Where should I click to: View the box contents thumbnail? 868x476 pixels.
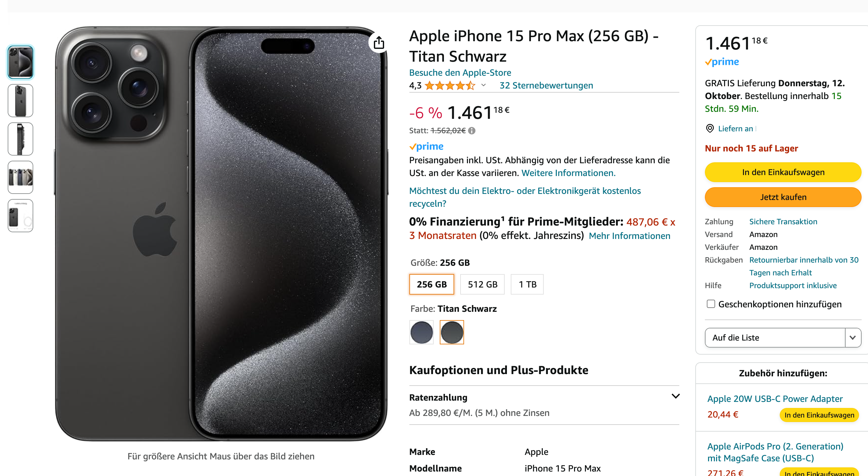point(20,215)
